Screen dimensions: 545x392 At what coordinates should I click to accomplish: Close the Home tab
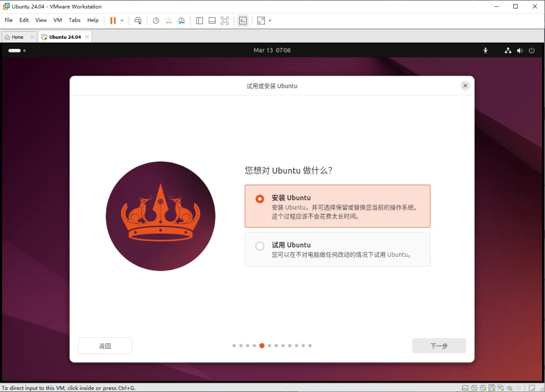[32, 37]
